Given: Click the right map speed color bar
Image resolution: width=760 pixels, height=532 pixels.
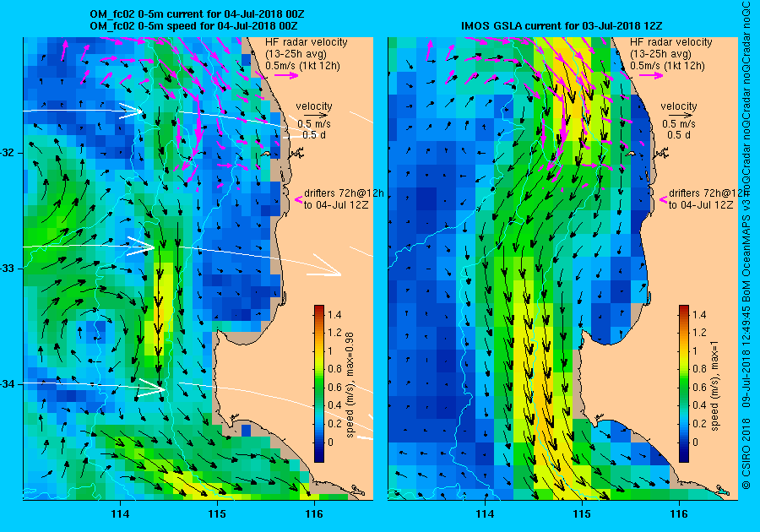Looking at the screenshot, I should point(683,383).
